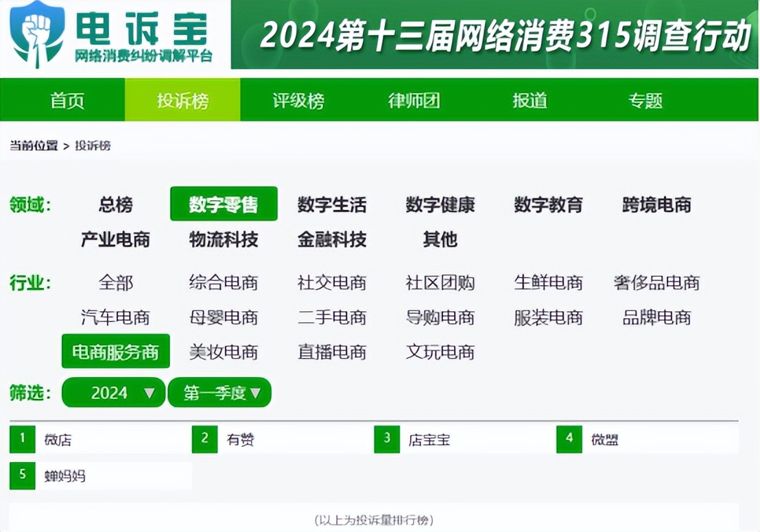Viewport: 760px width, 532px height.
Task: Filter by 服装电商 industry
Action: coord(548,317)
